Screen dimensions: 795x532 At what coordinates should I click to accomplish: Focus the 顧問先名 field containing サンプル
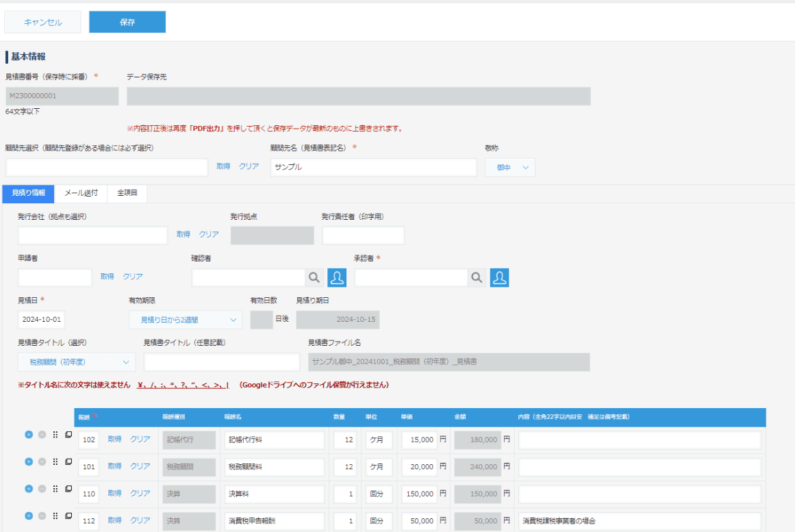point(374,167)
